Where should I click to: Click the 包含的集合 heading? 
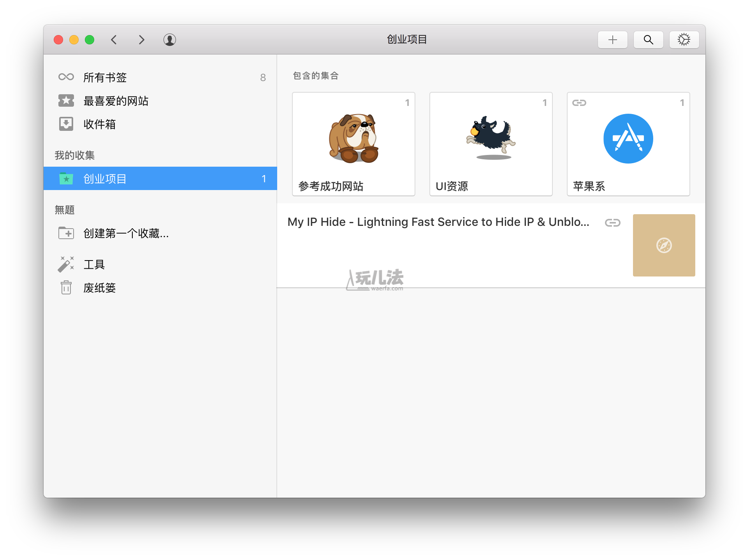(316, 76)
